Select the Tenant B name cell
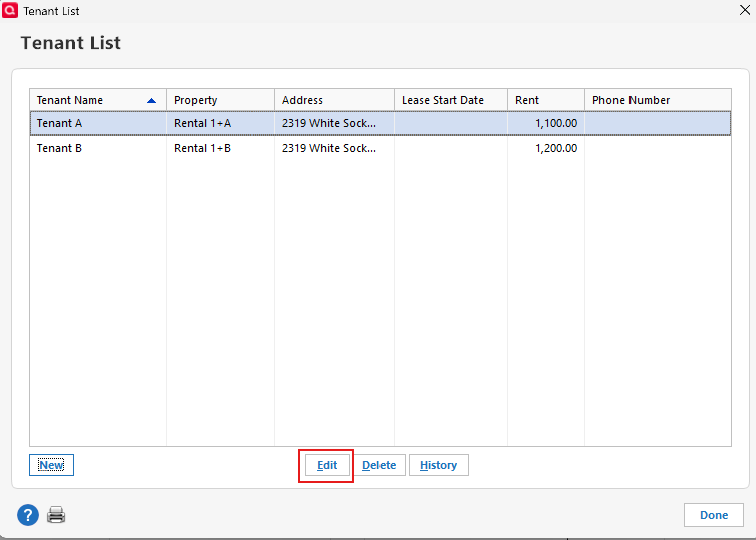The height and width of the screenshot is (540, 756). [x=98, y=148]
